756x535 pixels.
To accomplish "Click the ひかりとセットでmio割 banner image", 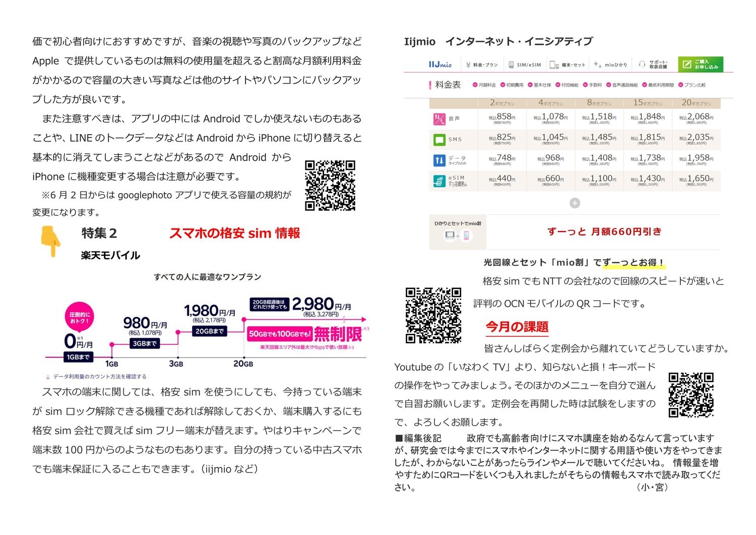I will (x=458, y=232).
